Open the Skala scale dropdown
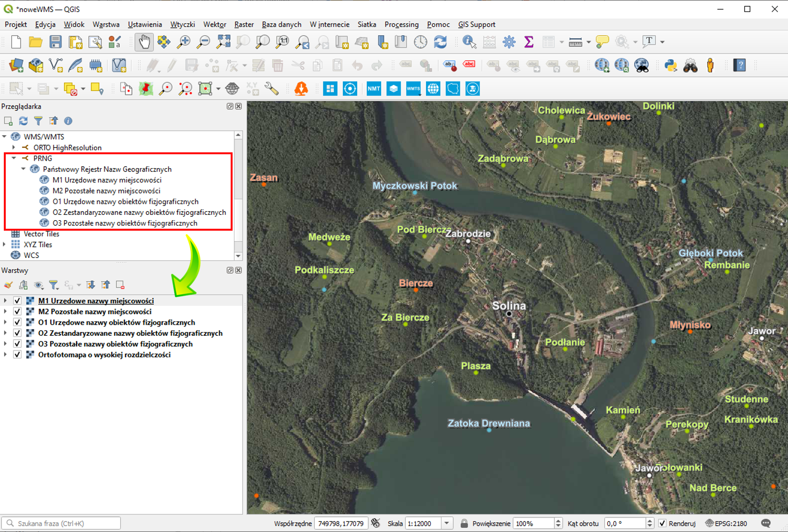 [447, 523]
